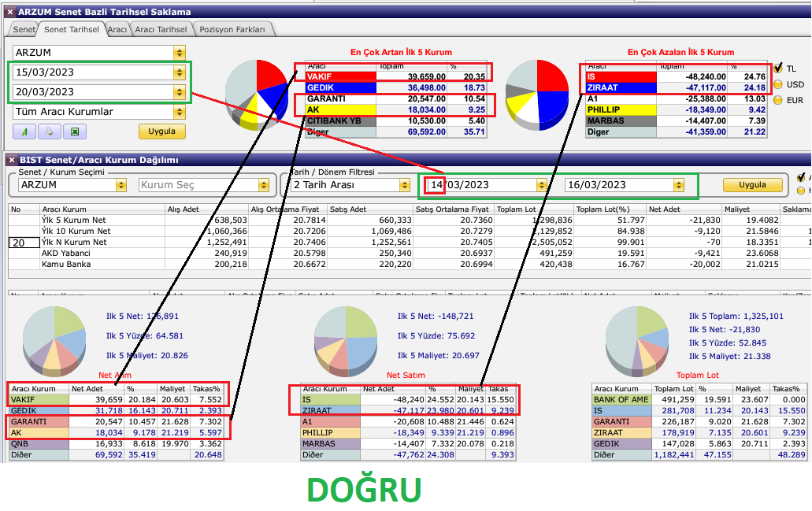Click -48,240.00 value in En Çok Azalan table

(x=706, y=76)
